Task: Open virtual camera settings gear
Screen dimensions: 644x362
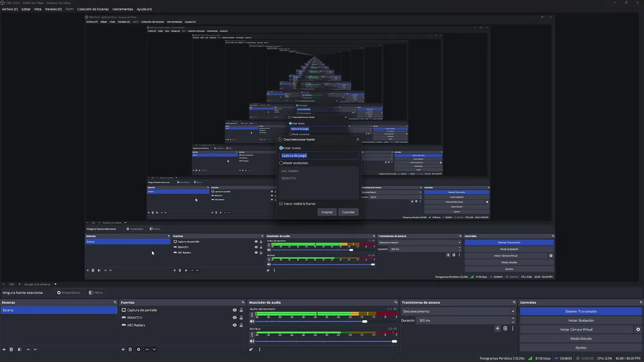Action: click(x=638, y=329)
